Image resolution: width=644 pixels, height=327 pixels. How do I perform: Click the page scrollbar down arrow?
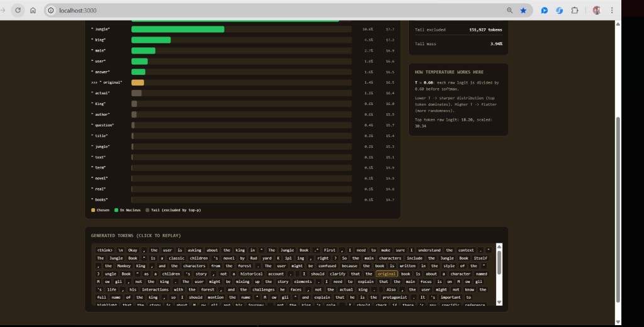coord(618,322)
